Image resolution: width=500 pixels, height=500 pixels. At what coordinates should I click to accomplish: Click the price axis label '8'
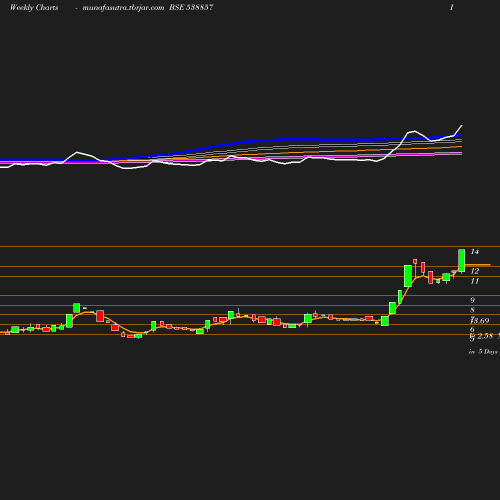472,310
